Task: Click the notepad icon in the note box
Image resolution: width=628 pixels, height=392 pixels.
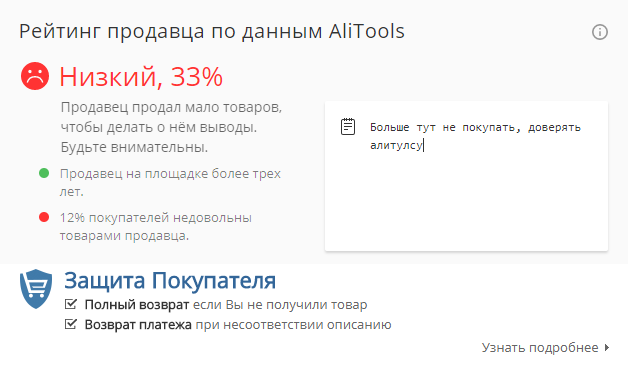Action: pos(348,127)
